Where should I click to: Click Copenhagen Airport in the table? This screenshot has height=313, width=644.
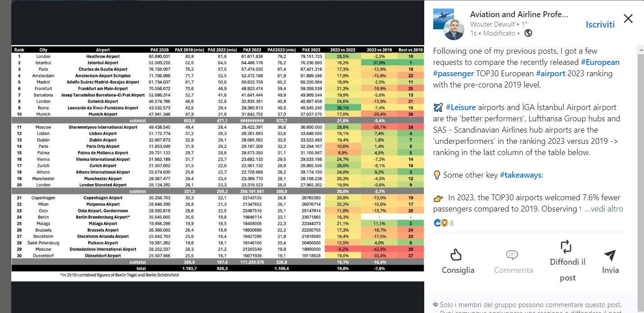click(x=103, y=198)
